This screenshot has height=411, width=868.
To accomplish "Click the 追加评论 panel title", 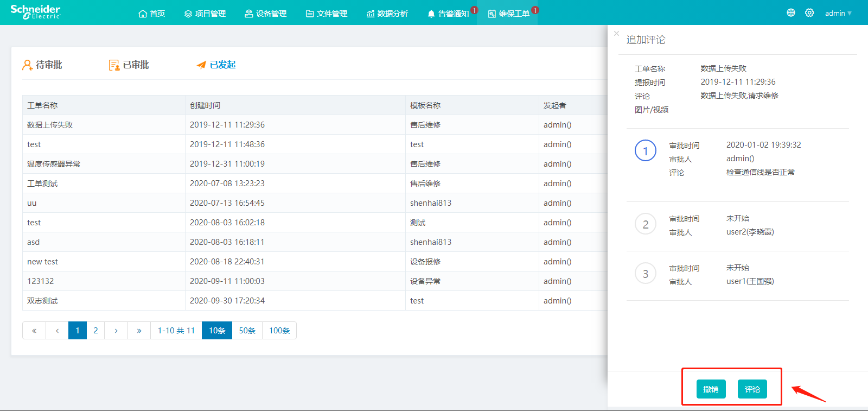I will point(646,40).
